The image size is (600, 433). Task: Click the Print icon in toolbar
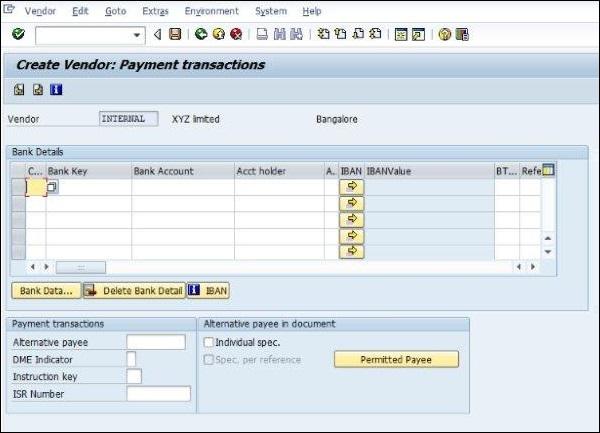click(x=261, y=34)
